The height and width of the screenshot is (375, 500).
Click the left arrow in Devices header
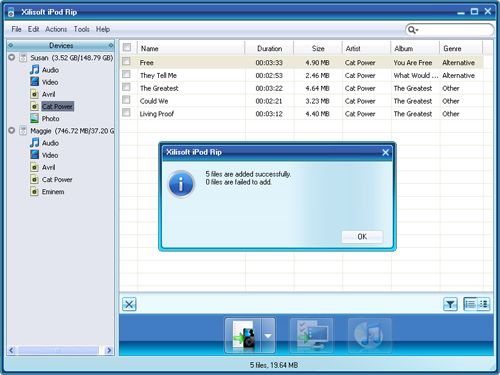pos(11,45)
